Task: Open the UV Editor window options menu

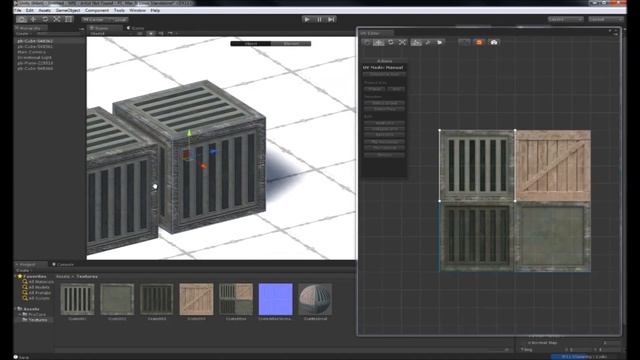Action: point(616,34)
